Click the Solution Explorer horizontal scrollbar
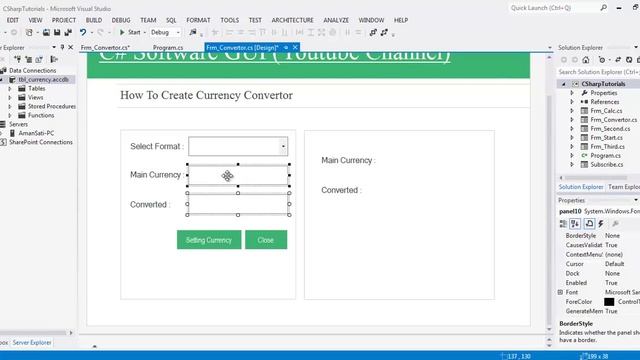Screen dimensions: 640x360 (596, 178)
